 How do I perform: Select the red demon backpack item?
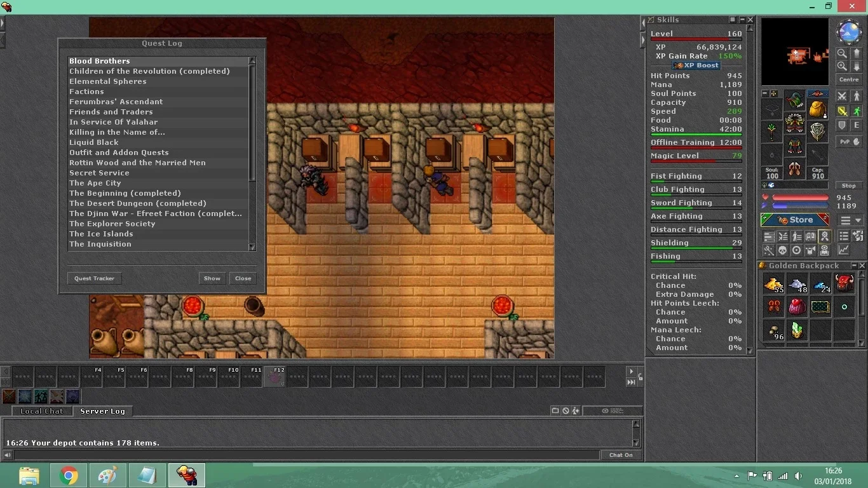844,284
